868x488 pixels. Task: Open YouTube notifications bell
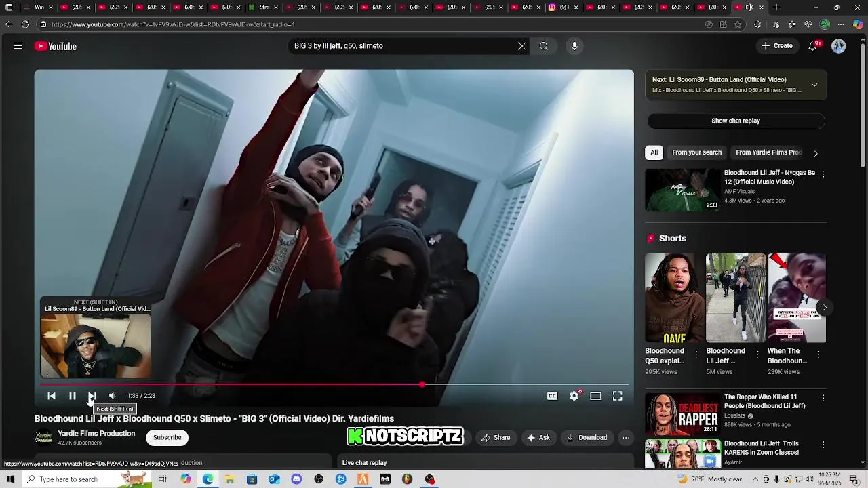tap(812, 46)
